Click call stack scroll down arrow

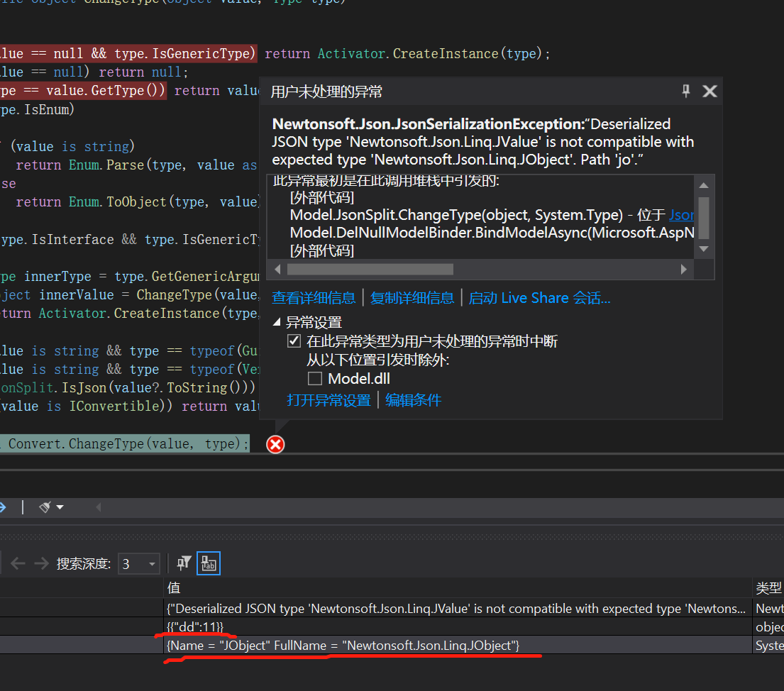coord(704,249)
